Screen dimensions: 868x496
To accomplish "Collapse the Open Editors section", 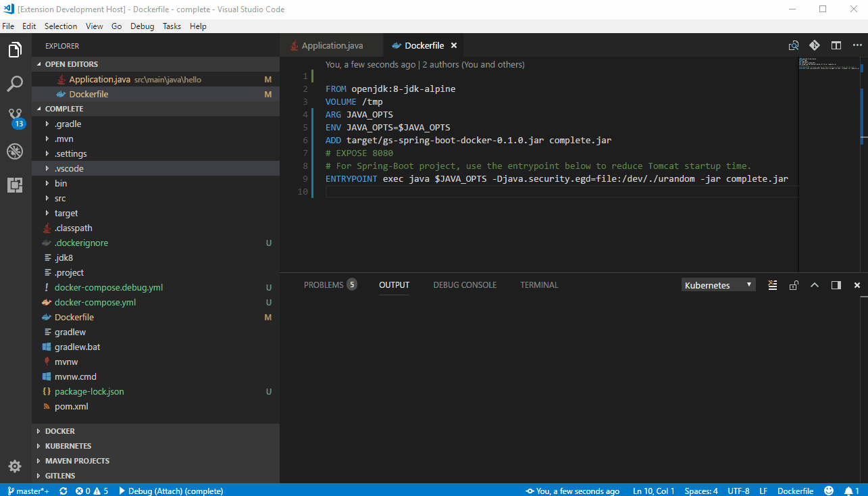I will click(x=155, y=64).
